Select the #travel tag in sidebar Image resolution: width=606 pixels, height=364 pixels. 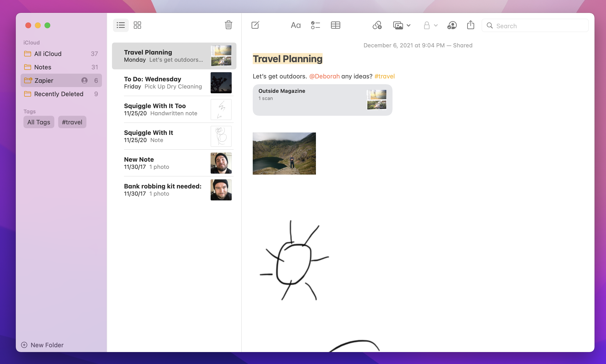tap(72, 122)
